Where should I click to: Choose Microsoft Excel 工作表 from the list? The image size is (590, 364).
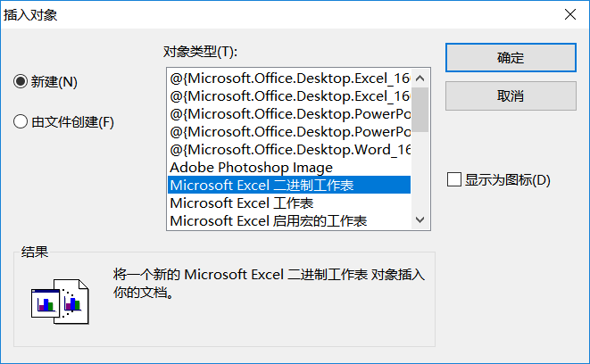(241, 203)
